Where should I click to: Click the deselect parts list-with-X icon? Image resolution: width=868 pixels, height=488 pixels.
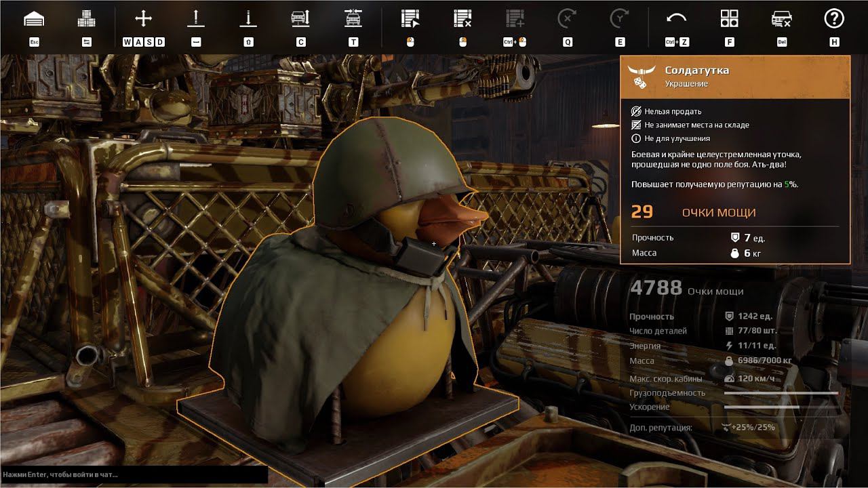(x=463, y=19)
